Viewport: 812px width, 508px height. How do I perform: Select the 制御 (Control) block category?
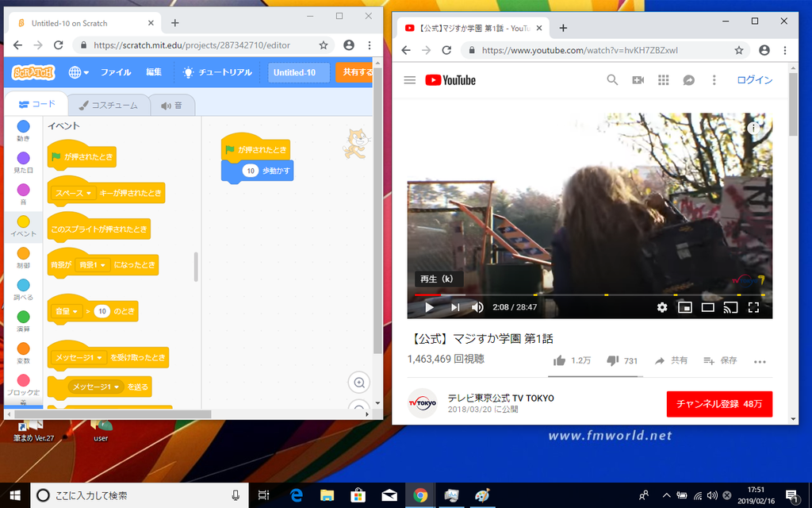tap(23, 258)
